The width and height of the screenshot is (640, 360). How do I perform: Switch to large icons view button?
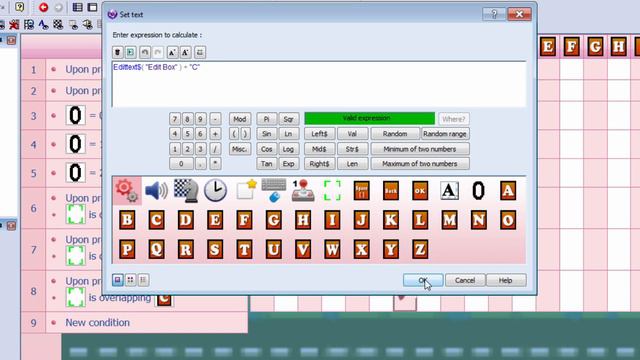coord(118,280)
